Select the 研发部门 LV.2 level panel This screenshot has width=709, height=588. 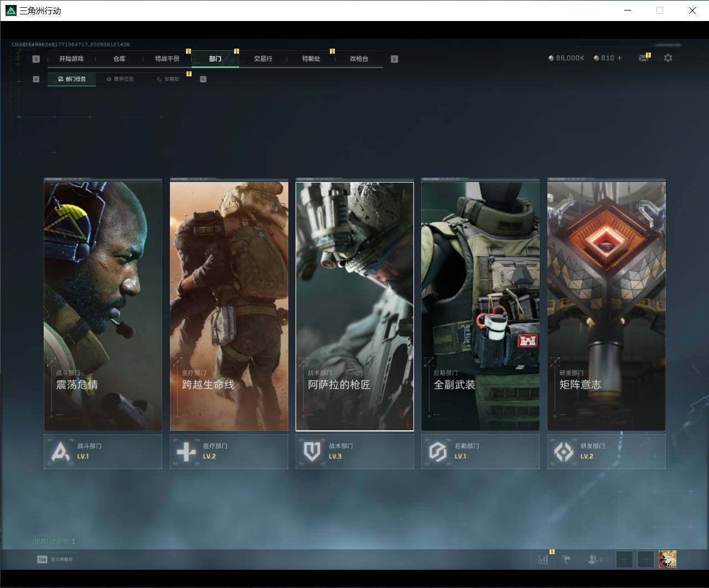pos(607,451)
